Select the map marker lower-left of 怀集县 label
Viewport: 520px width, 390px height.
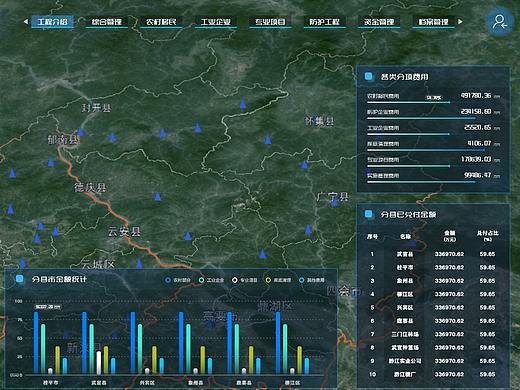tap(268, 139)
